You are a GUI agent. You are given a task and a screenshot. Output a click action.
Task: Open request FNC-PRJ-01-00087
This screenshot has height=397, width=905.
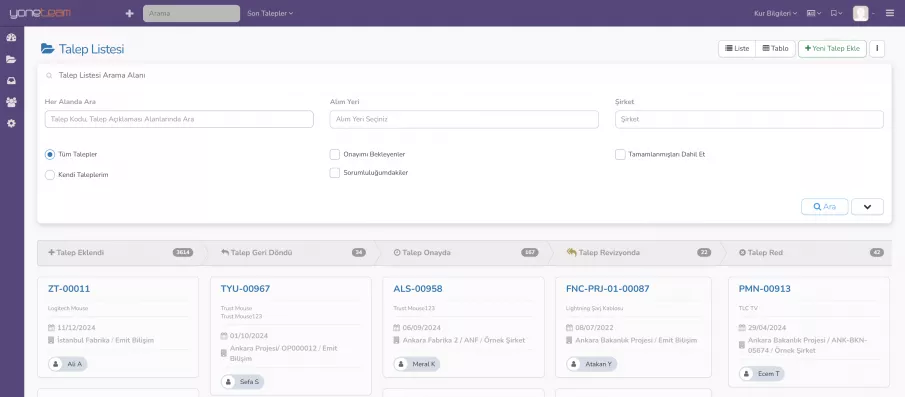[x=608, y=289]
